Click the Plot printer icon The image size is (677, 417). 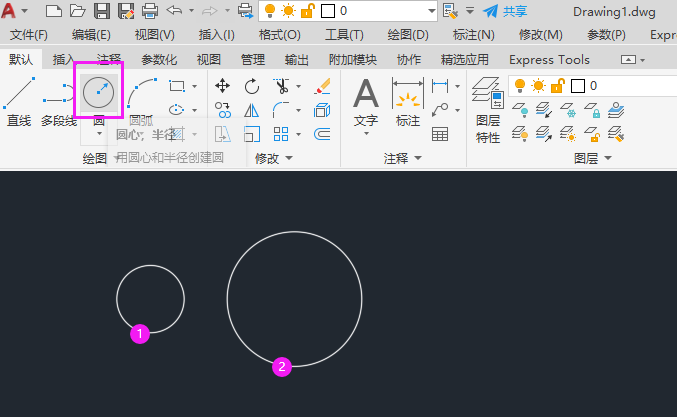(150, 11)
